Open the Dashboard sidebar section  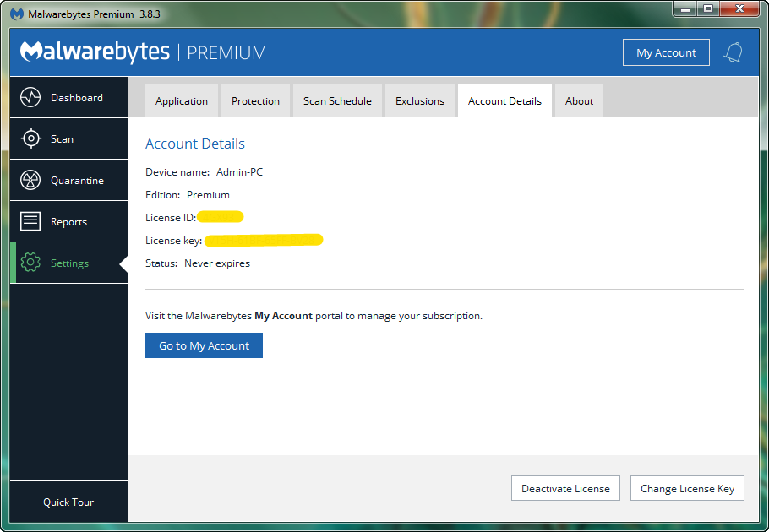[x=68, y=97]
